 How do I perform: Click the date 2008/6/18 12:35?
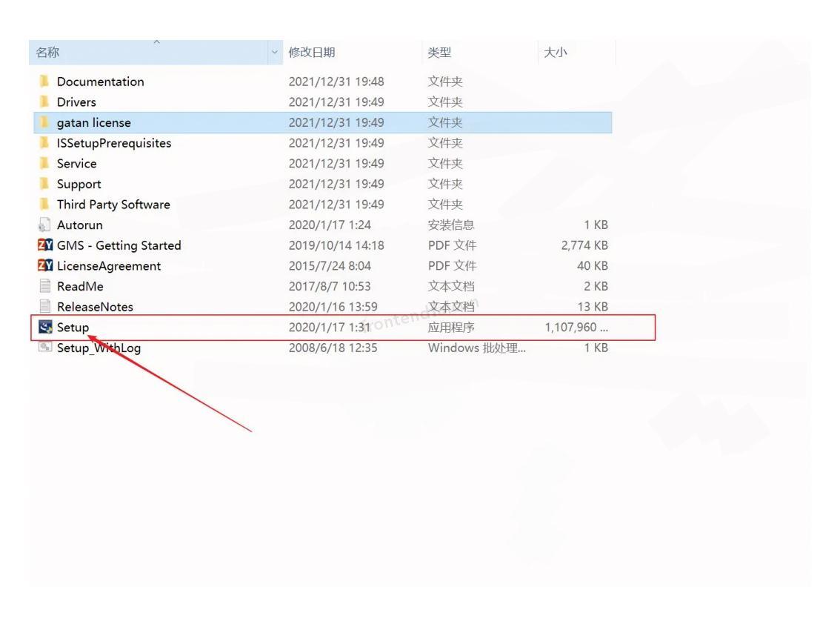333,348
